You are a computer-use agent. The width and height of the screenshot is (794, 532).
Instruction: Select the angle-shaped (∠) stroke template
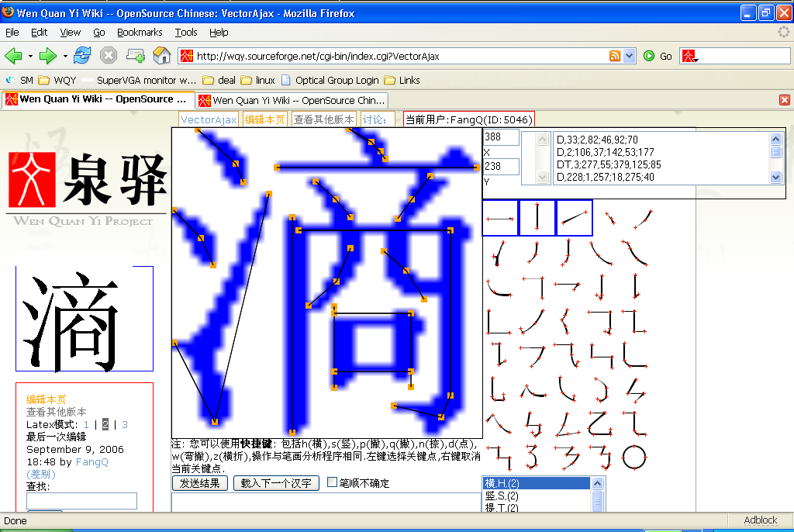coord(568,423)
